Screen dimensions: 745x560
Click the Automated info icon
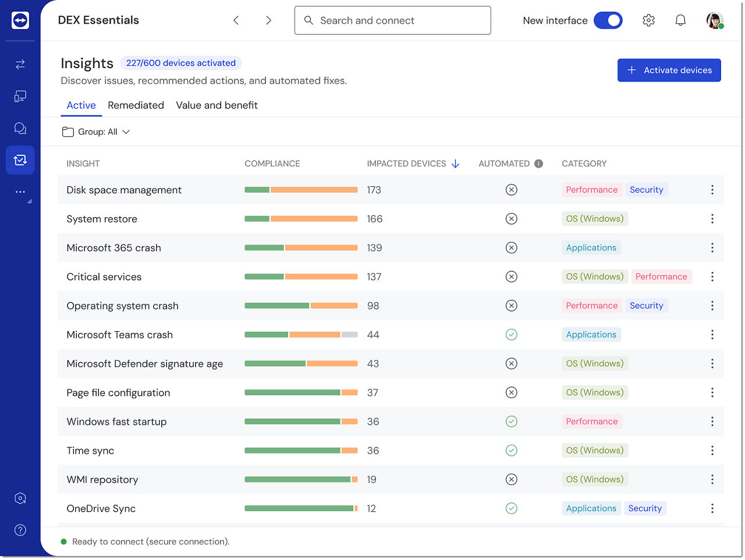(x=538, y=164)
